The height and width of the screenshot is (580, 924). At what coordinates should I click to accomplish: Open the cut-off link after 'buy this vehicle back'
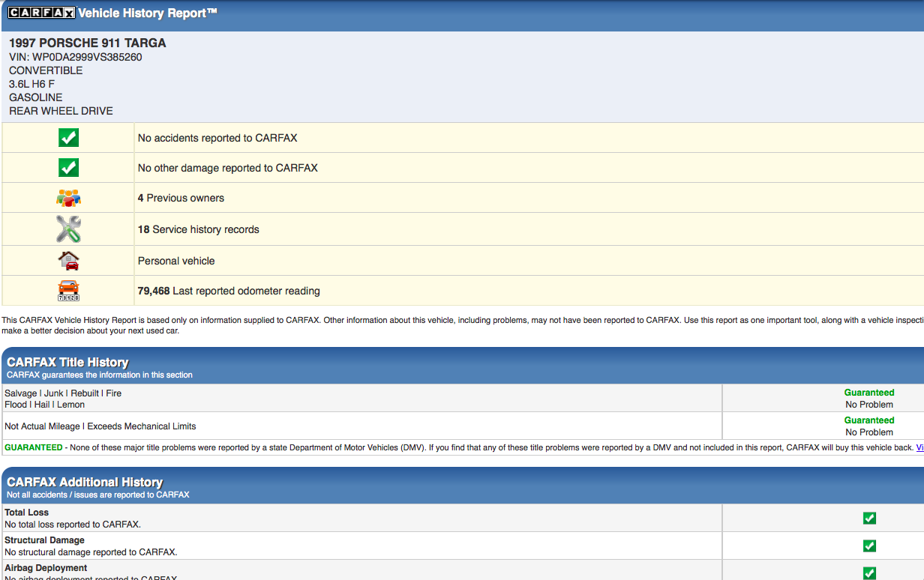click(919, 447)
